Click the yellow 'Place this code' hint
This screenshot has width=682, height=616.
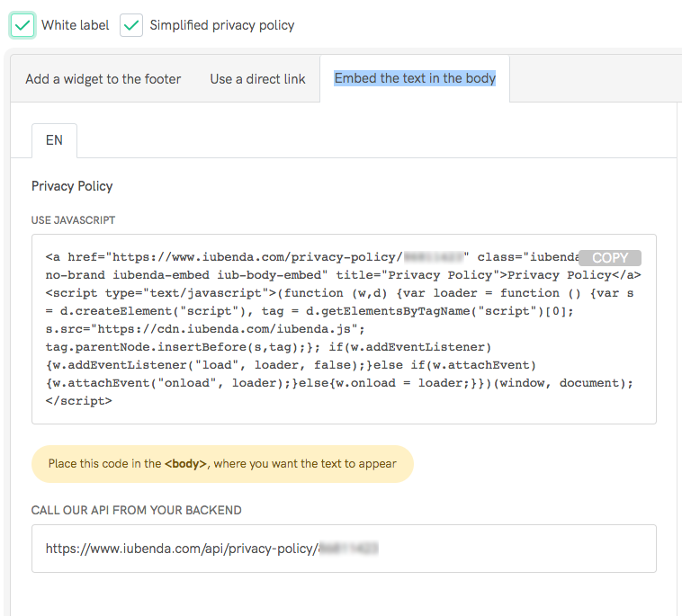point(221,464)
